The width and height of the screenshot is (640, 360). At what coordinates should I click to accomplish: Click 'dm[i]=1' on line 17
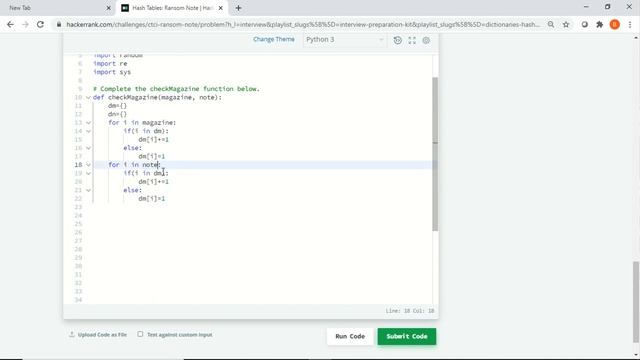tap(152, 156)
